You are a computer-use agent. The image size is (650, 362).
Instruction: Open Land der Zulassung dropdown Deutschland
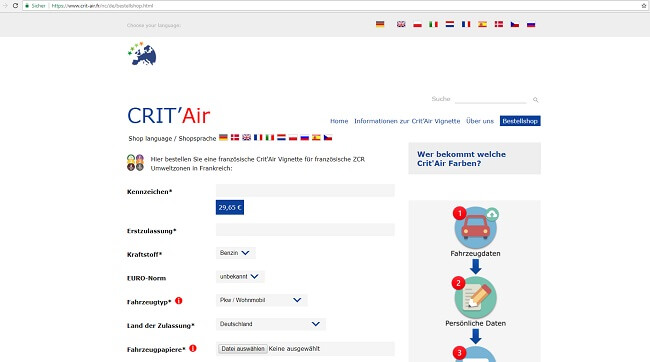tap(271, 324)
